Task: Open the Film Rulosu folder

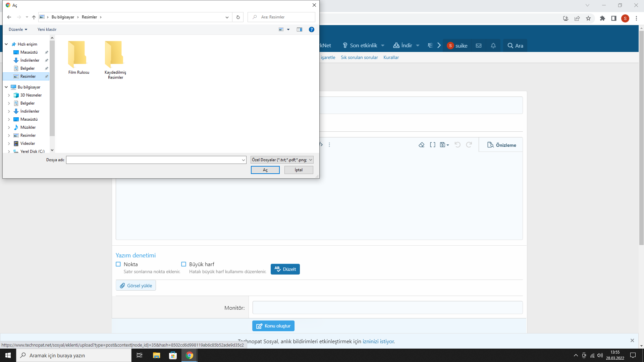Action: (78, 57)
